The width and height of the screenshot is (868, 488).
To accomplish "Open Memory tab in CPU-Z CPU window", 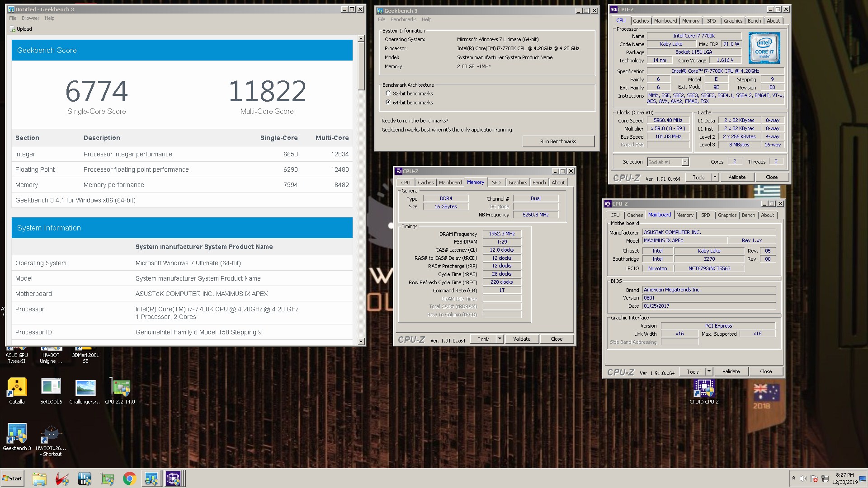I will [x=690, y=21].
